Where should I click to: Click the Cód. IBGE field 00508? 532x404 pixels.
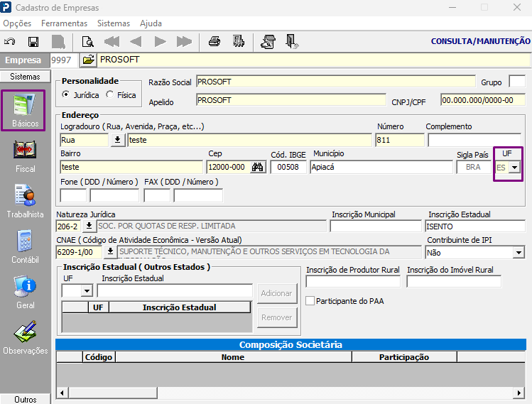[x=288, y=167]
